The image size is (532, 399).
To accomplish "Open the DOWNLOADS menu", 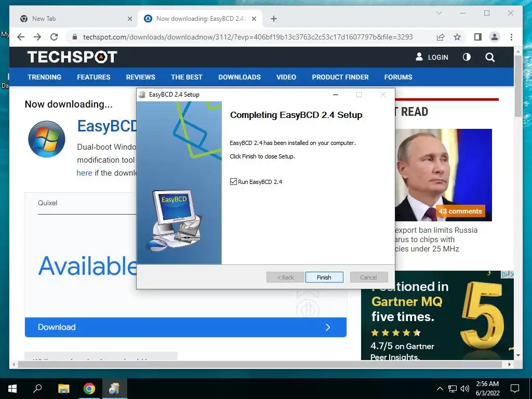I will [x=240, y=77].
